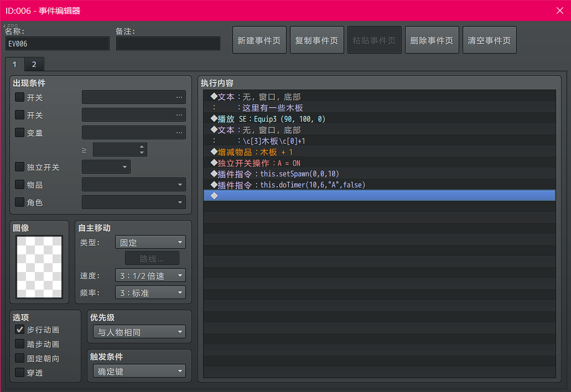Open the 速度 dropdown
Viewport: 571px width, 392px height.
[x=150, y=275]
